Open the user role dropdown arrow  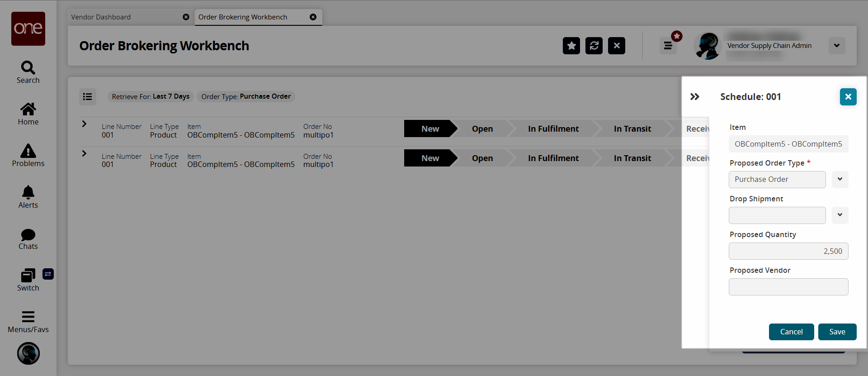click(x=837, y=46)
